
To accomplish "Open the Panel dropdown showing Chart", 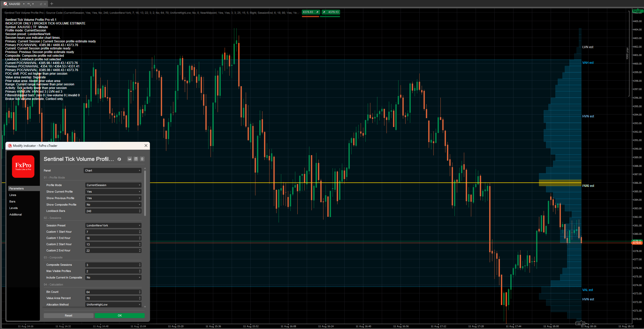I will pos(113,170).
